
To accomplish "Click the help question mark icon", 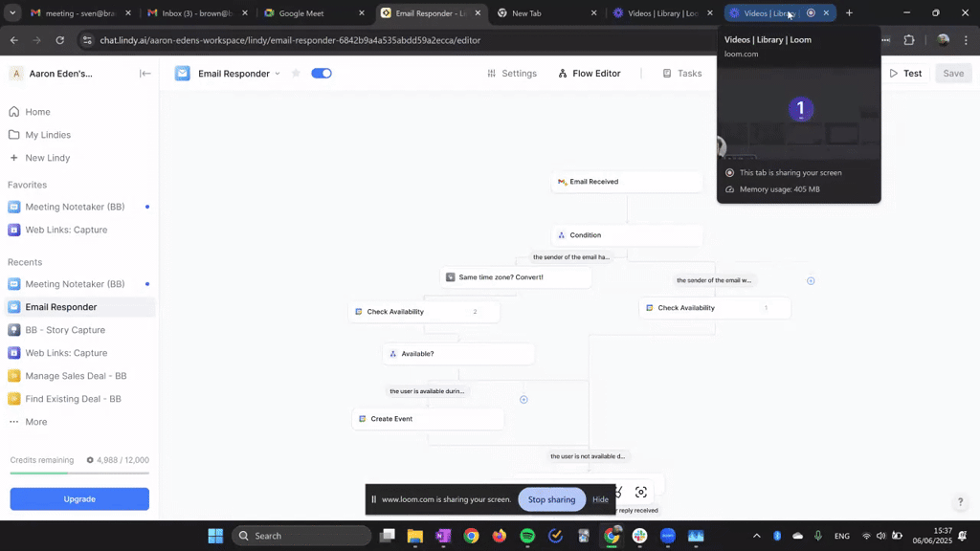I will (x=960, y=502).
